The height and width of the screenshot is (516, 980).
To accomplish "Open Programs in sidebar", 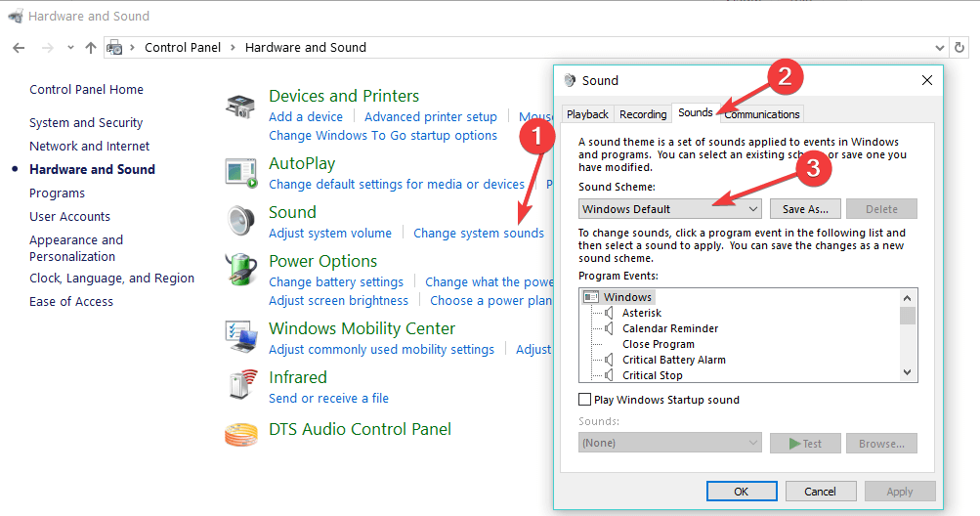I will [57, 193].
